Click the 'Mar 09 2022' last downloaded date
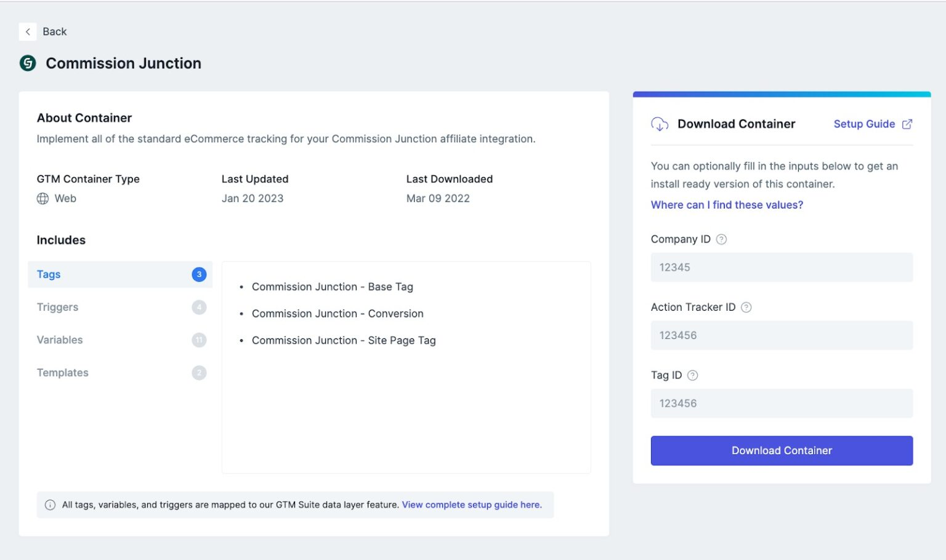This screenshot has height=560, width=946. coord(438,198)
